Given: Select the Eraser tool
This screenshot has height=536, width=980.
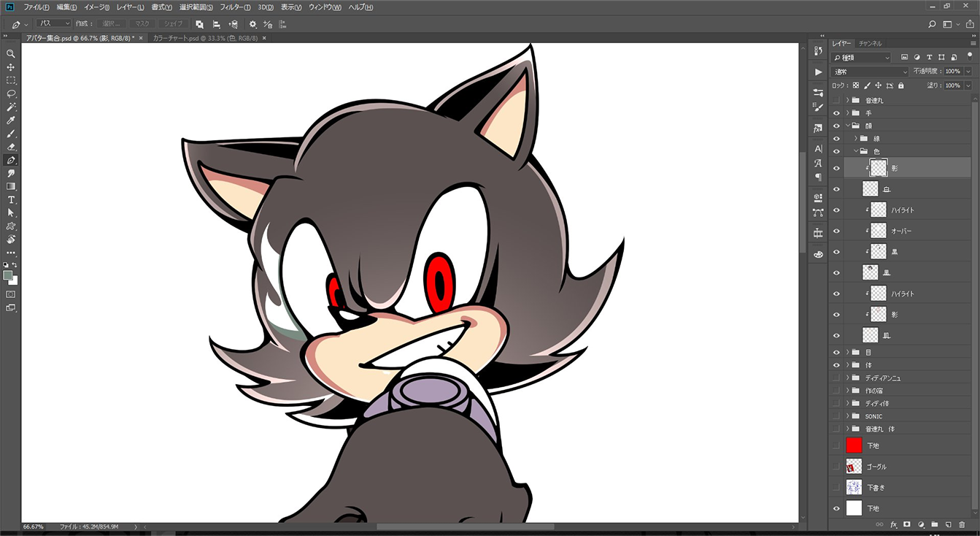Looking at the screenshot, I should pos(11,147).
